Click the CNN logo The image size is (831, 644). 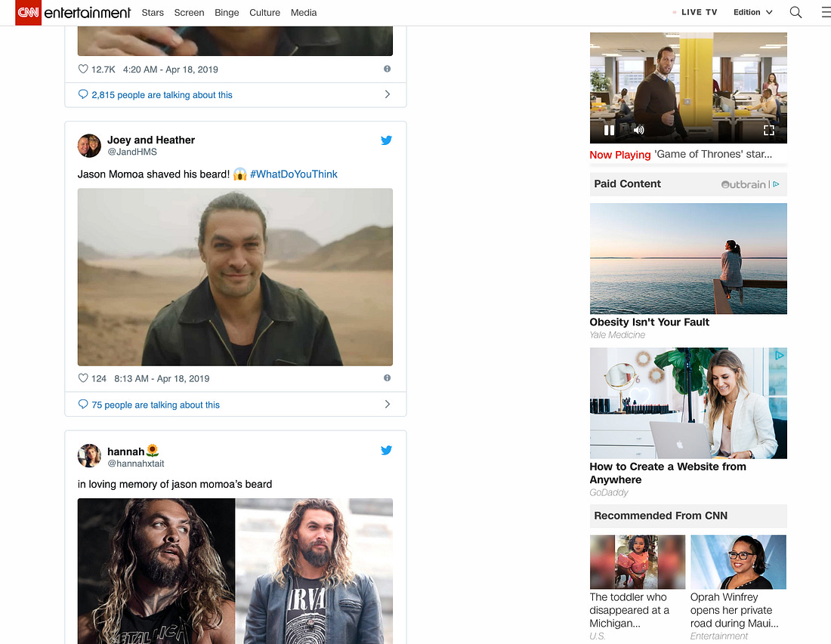(x=28, y=12)
